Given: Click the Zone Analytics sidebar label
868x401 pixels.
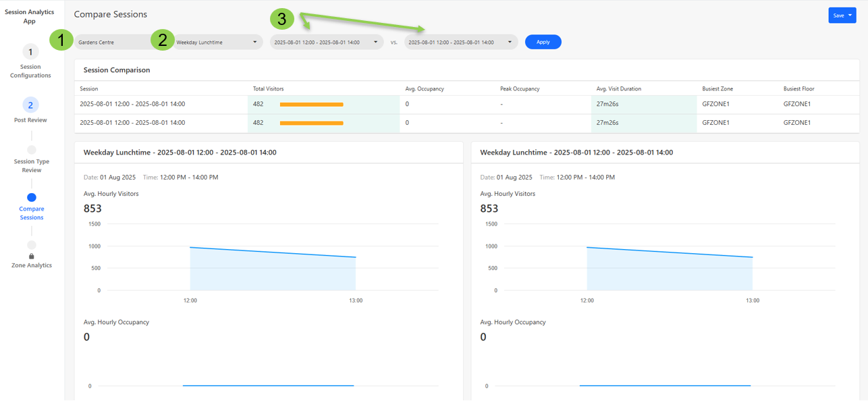Looking at the screenshot, I should coord(32,266).
